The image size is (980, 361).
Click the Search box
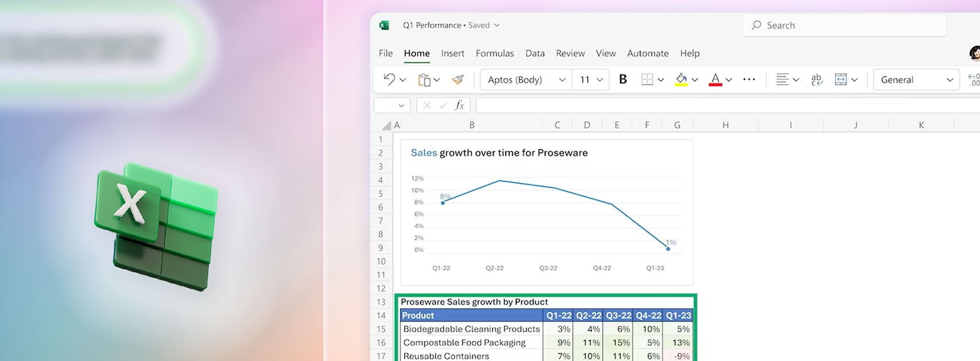(x=845, y=25)
